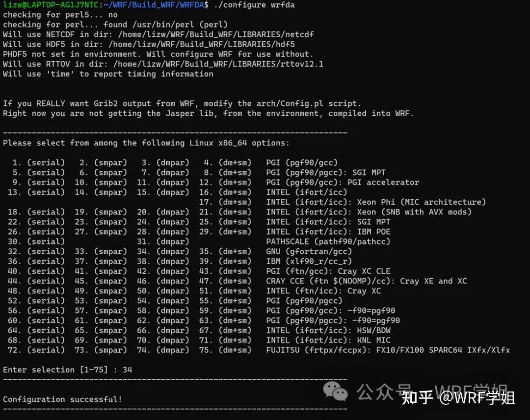
Task: Click option '75. (dm+sm)' in the list
Action: point(225,350)
